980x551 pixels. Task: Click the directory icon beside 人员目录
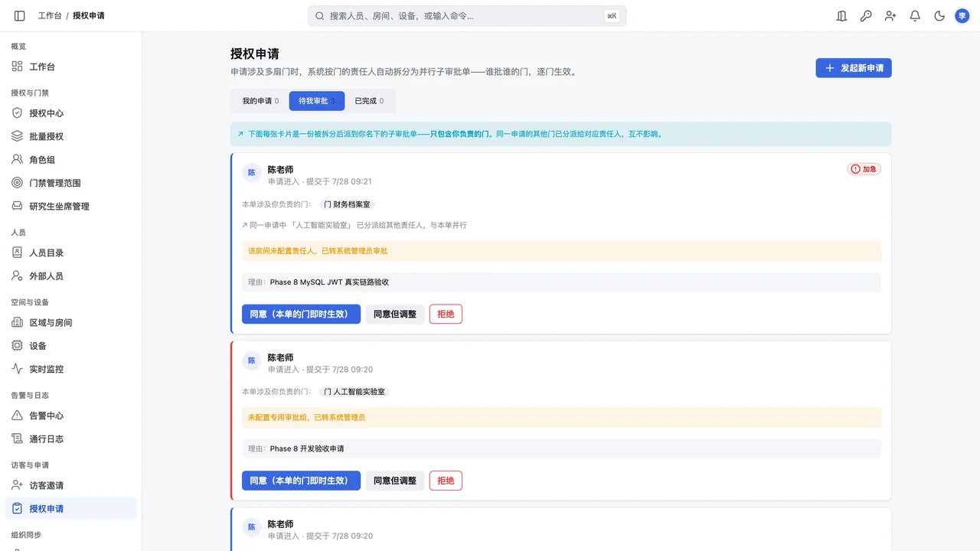coord(17,253)
